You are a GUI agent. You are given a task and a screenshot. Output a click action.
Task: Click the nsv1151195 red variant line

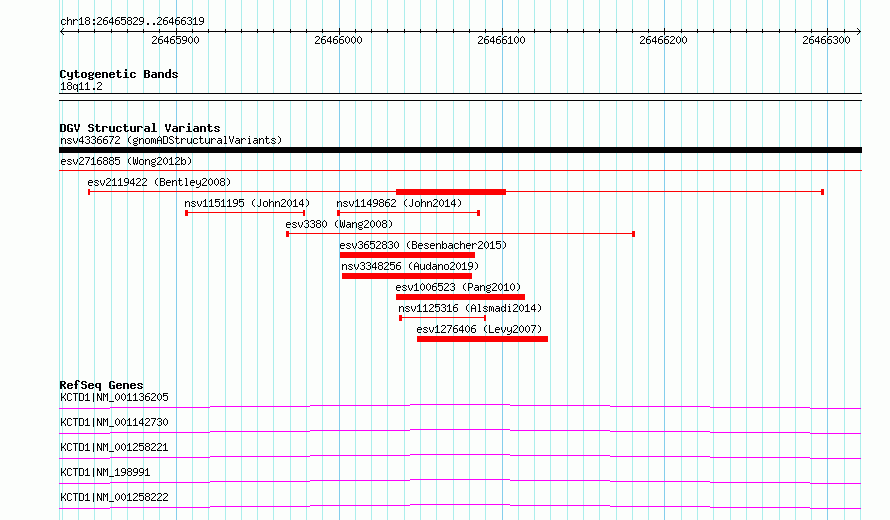point(245,213)
